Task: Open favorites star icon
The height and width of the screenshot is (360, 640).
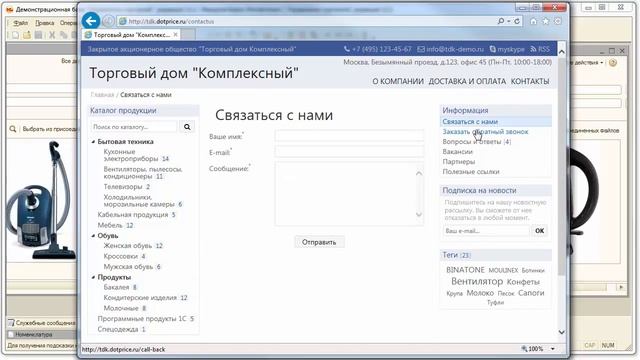Action: [545, 21]
